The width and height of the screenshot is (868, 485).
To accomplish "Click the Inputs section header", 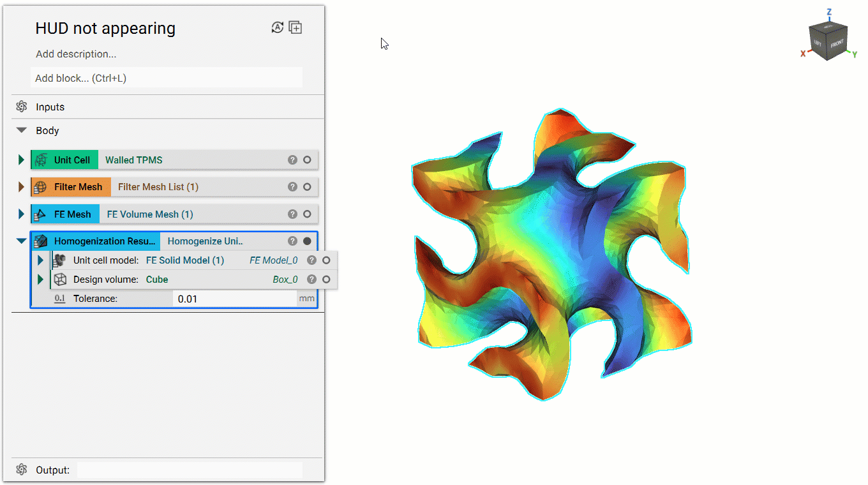I will click(50, 107).
